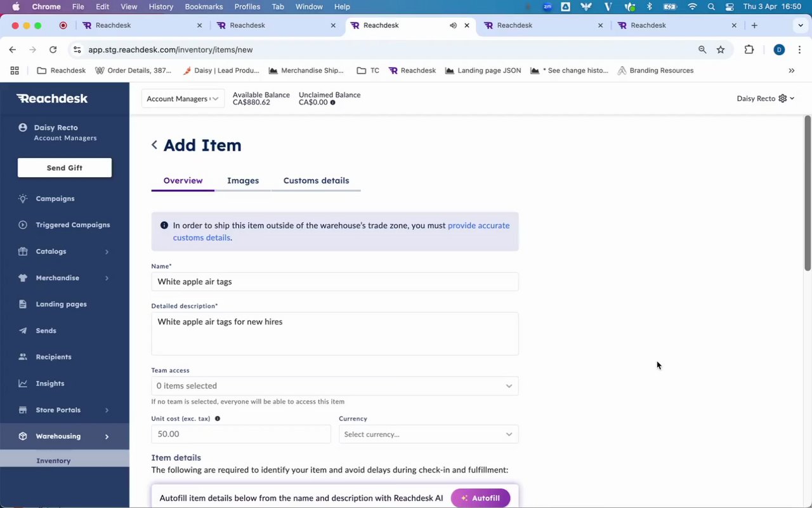Click the Sends paper plane icon
812x508 pixels.
[23, 331]
